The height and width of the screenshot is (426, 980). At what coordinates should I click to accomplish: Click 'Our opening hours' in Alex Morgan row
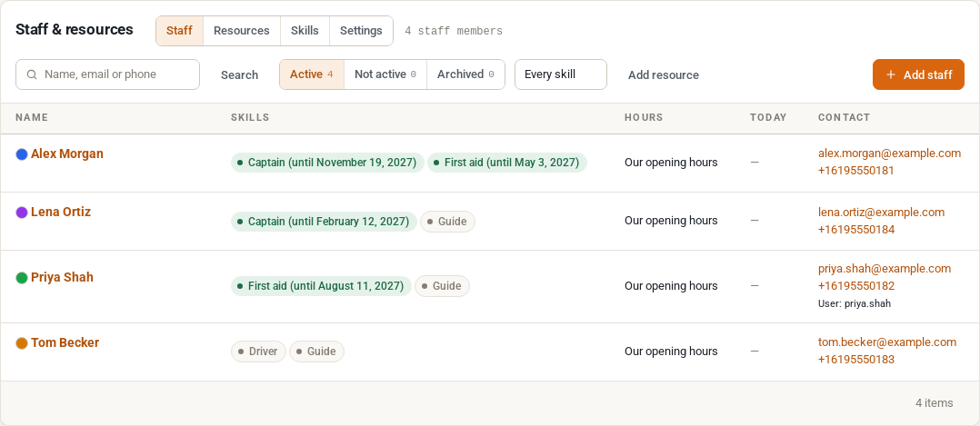[x=671, y=163]
